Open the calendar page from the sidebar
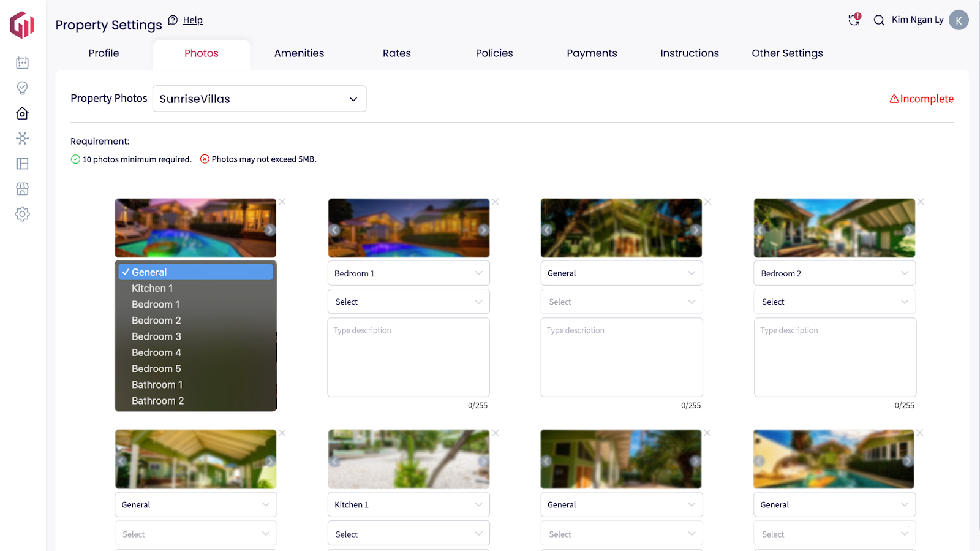Screen dimensions: 980x551 tap(23, 63)
